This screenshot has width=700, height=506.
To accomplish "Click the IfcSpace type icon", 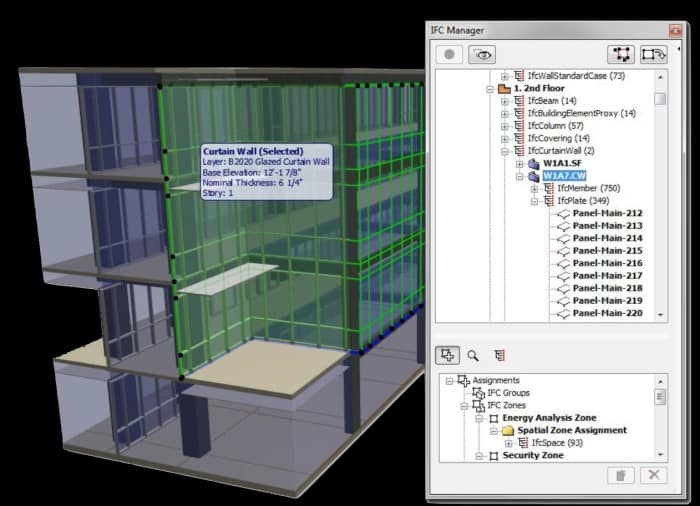I will point(523,443).
